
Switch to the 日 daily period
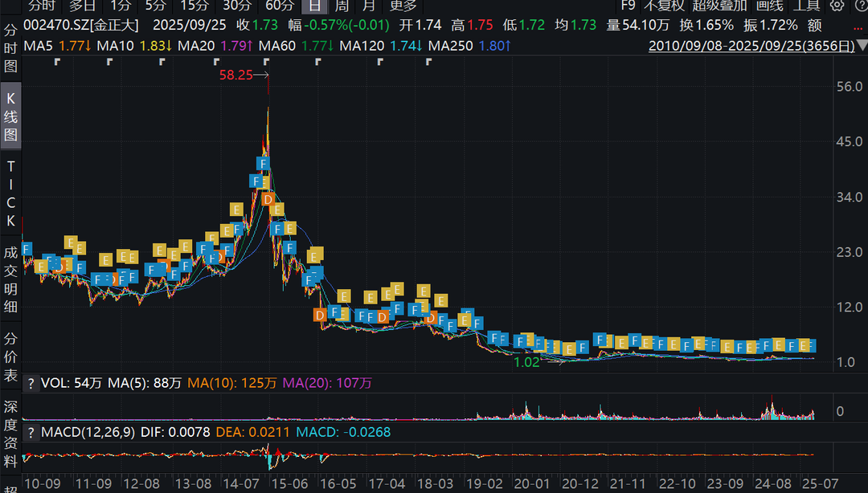(313, 6)
